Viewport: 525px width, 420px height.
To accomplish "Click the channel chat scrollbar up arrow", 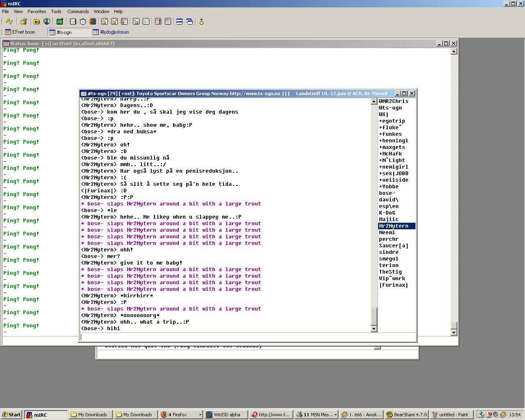I will [x=374, y=101].
